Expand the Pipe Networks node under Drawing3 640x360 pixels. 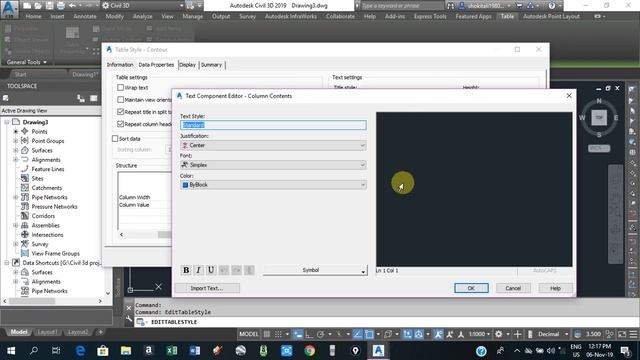point(16,197)
